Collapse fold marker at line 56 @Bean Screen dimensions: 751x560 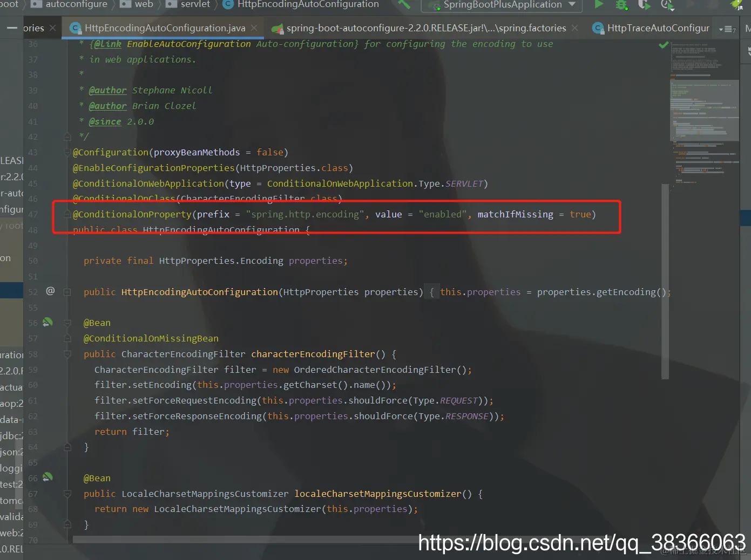(x=67, y=323)
